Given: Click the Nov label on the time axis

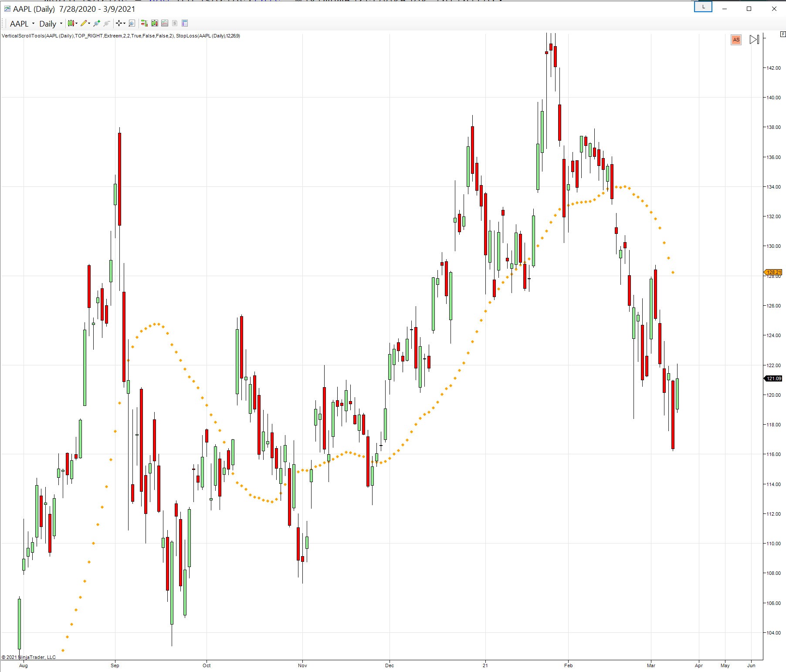Looking at the screenshot, I should [302, 665].
